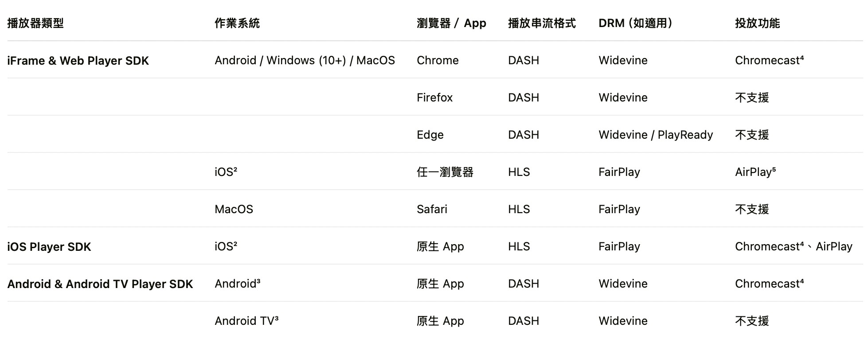Viewport: 868px width, 343px height.
Task: Click the Firefox browser cell
Action: point(434,97)
